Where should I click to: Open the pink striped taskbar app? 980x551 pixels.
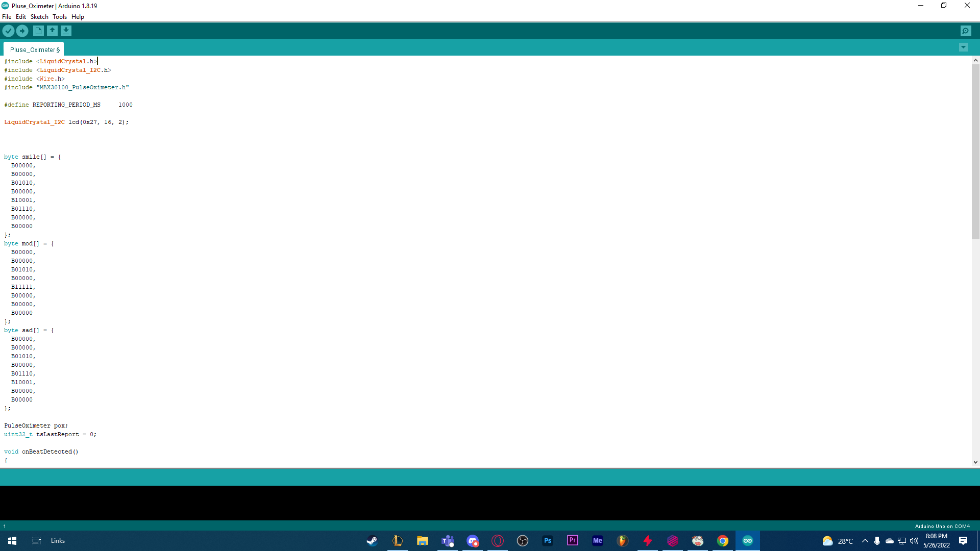click(673, 541)
